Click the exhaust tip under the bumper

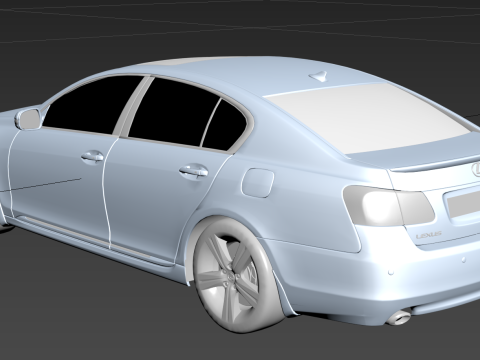[399, 317]
